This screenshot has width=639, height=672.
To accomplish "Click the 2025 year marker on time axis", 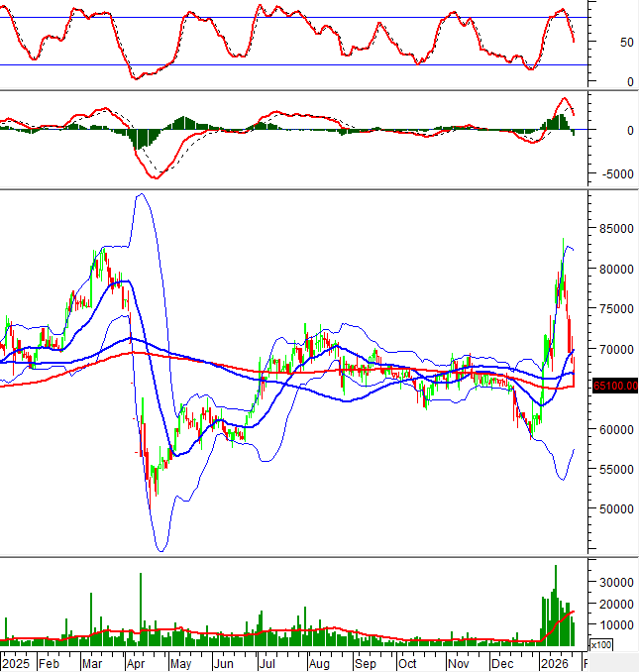I will coord(16,662).
